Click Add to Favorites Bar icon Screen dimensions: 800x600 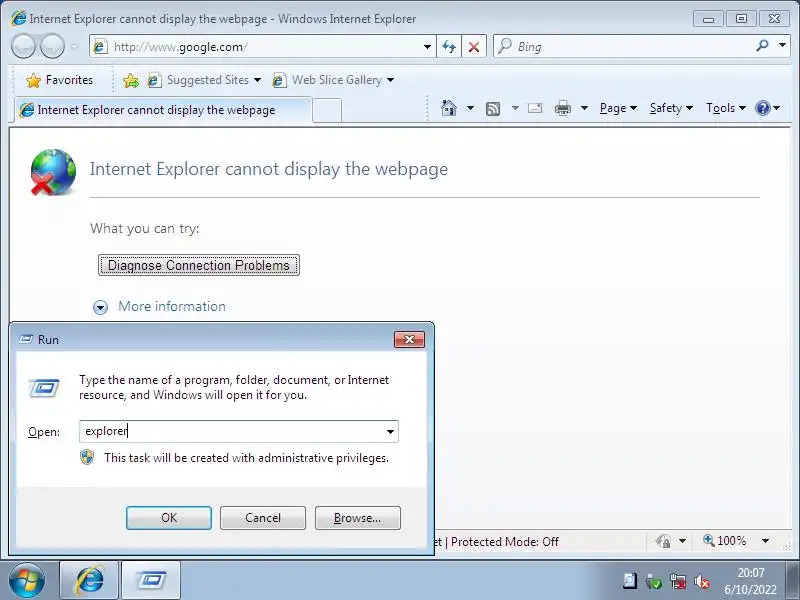click(131, 80)
